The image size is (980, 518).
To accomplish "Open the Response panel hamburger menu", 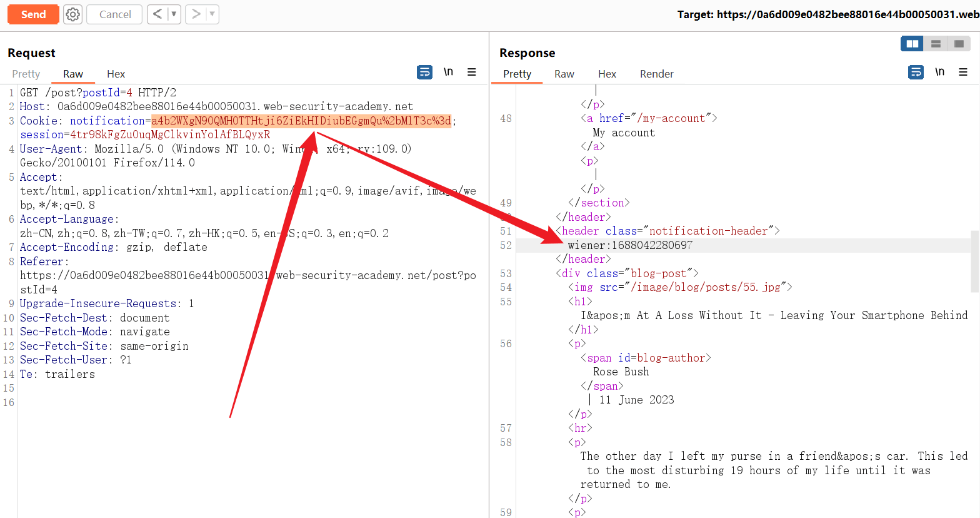I will [x=963, y=73].
